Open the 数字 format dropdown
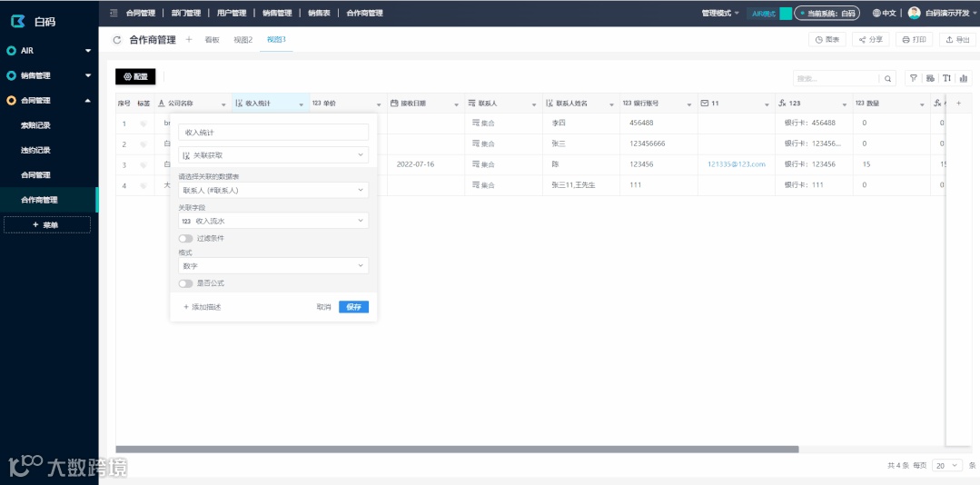The height and width of the screenshot is (485, 980). 273,265
